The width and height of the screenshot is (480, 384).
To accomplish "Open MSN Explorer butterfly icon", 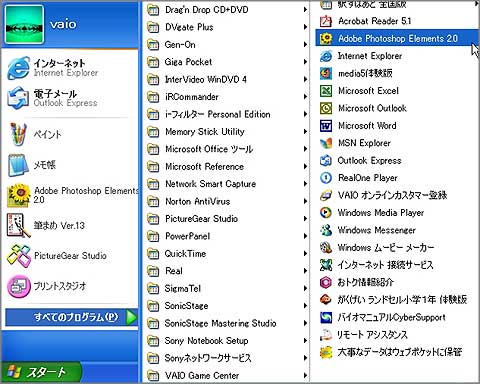I will point(326,143).
